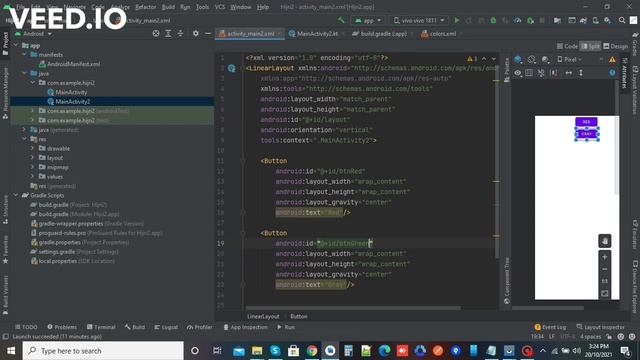Open the Event Log
The height and width of the screenshot is (360, 640).
click(x=550, y=327)
